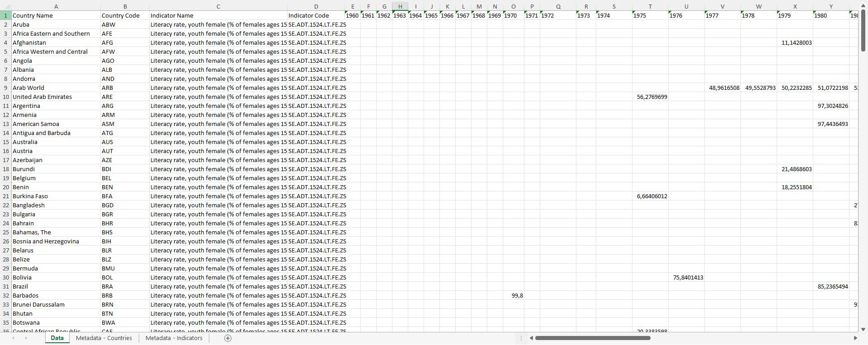Click value 97,3024826 for Argentina

click(x=831, y=106)
